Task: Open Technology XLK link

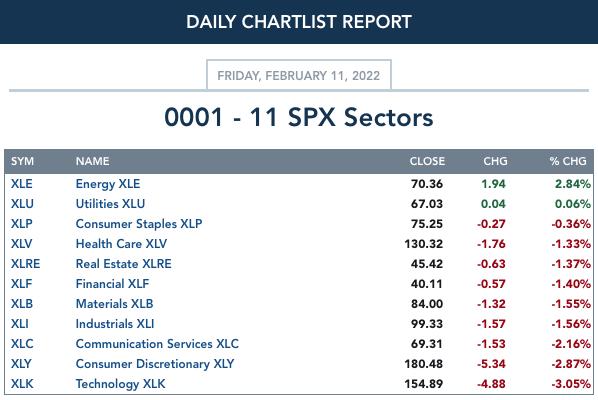Action: [x=120, y=384]
